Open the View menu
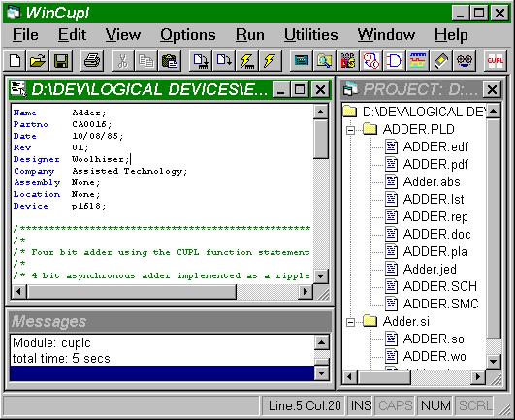 123,35
